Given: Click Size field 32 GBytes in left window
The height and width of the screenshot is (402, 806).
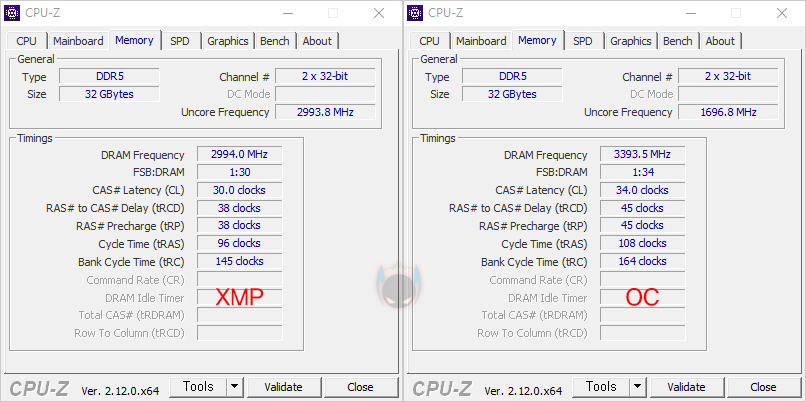Looking at the screenshot, I should pos(109,94).
